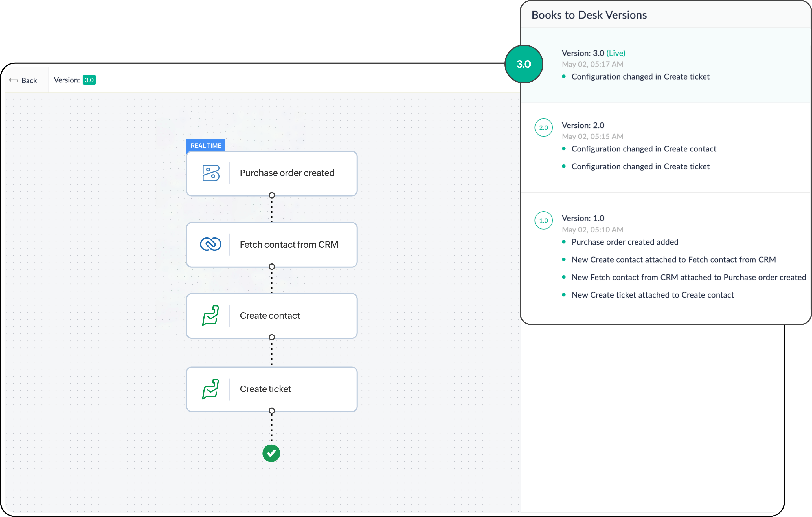
Task: Click the green checkmark end-of-flow icon
Action: click(271, 453)
